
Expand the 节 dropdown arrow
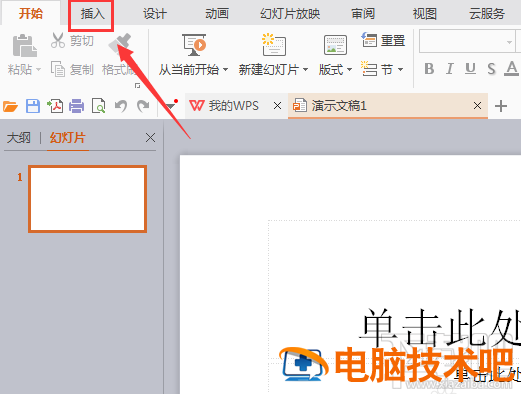tap(400, 70)
